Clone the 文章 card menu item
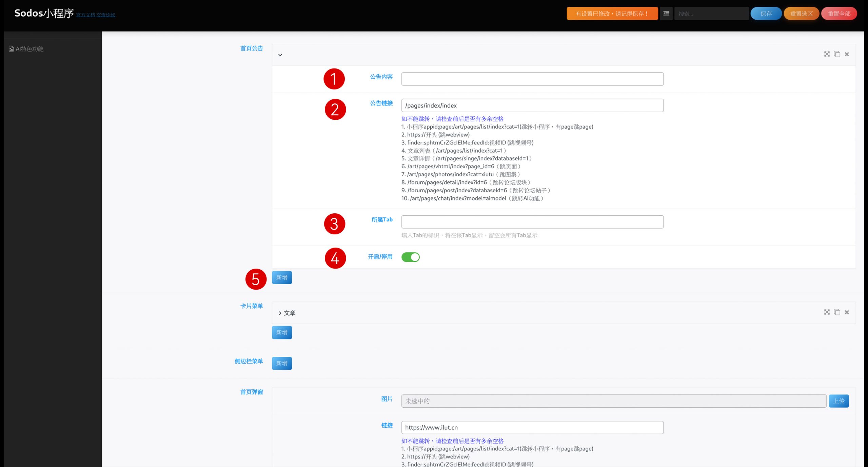This screenshot has height=467, width=868. 837,312
